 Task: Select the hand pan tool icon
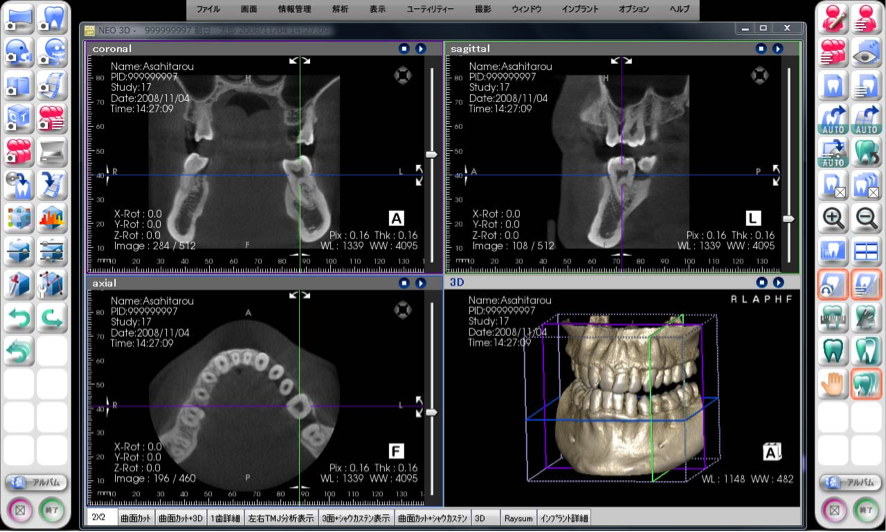click(833, 385)
